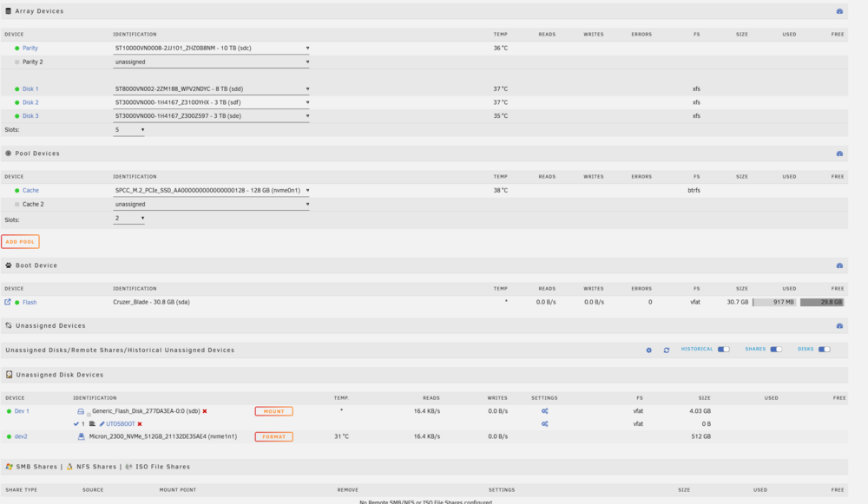Click the text 'Micron_2300_NVMe_512GB_21132DE35AE4 (nvme1n1)'
Image resolution: width=868 pixels, height=504 pixels.
(x=163, y=436)
